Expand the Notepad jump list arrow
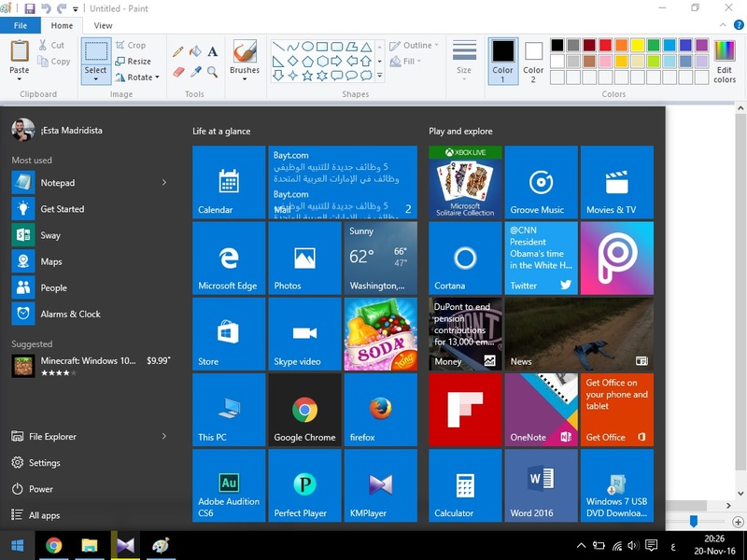 164,182
